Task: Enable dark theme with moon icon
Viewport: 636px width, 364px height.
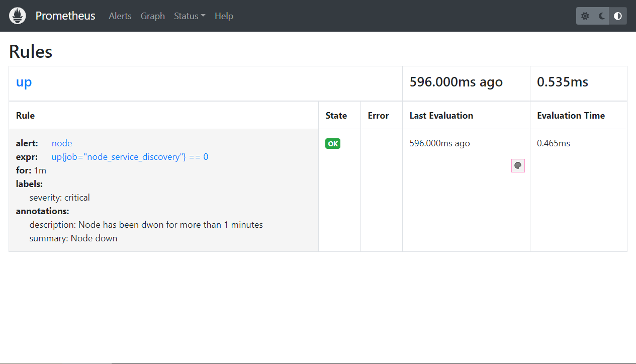Action: (601, 16)
